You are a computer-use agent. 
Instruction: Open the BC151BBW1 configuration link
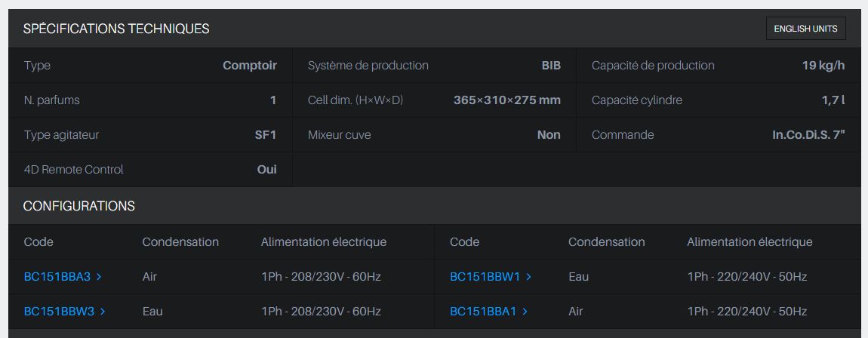coord(485,277)
